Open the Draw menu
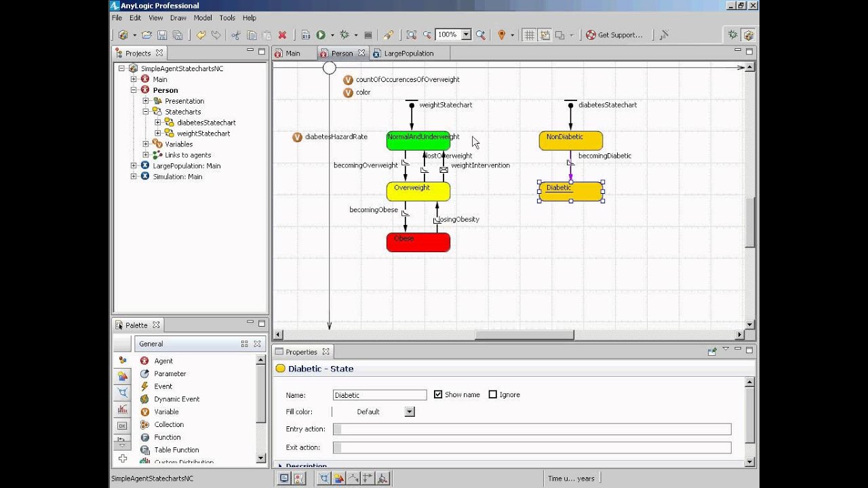Screen dimensions: 868x488 click(178, 18)
